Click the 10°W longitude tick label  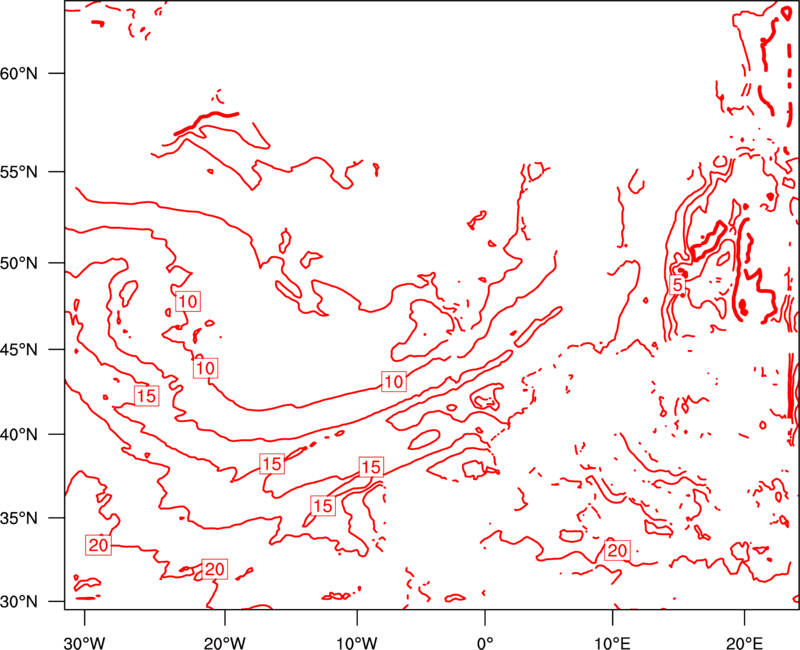357,643
